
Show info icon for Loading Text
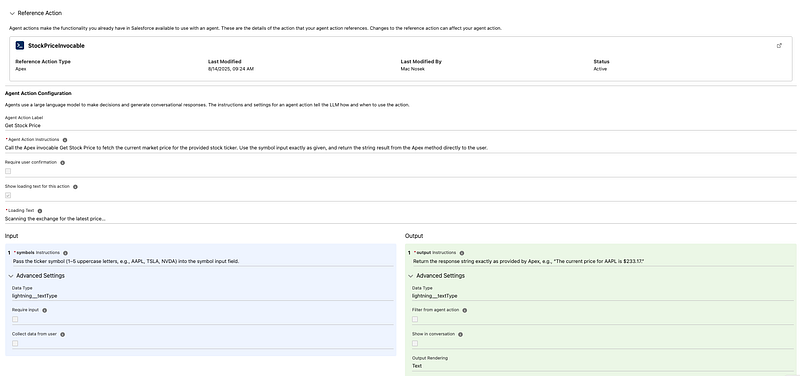click(40, 211)
